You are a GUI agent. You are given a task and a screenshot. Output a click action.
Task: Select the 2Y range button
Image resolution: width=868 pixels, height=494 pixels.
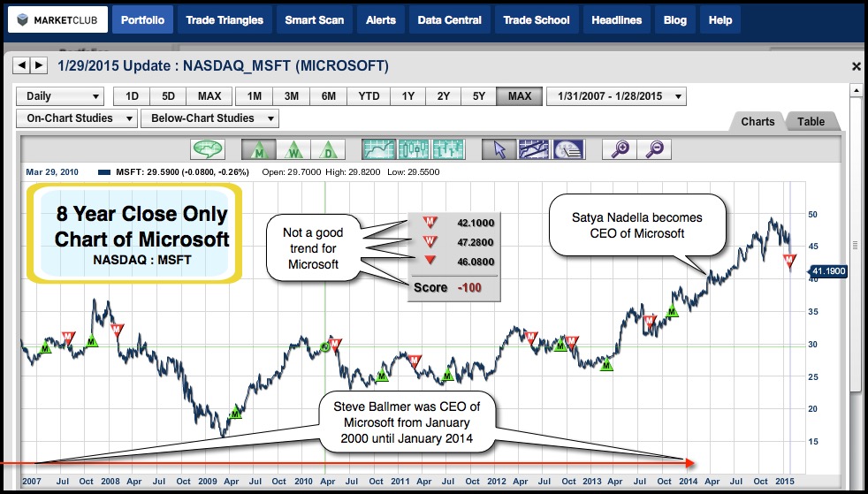pos(444,96)
